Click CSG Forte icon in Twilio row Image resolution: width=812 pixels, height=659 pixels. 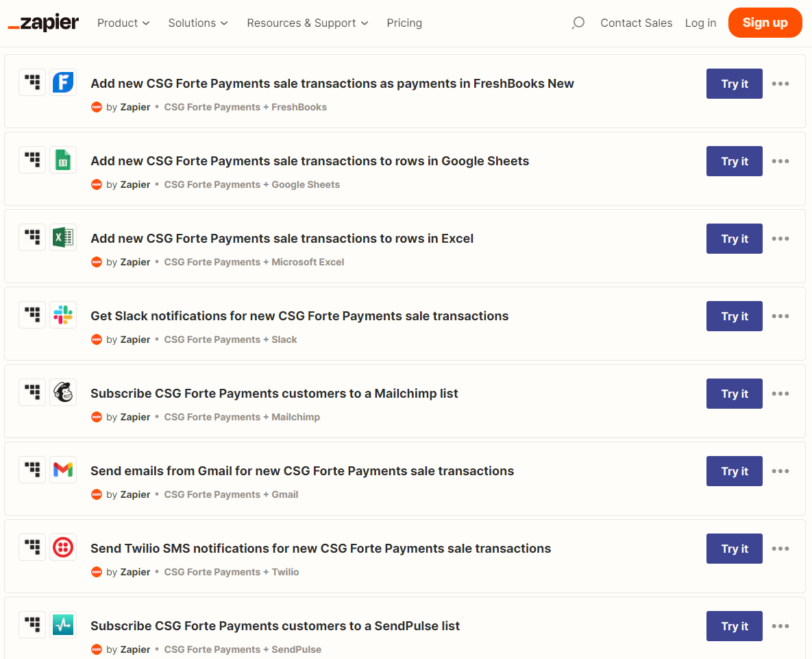tap(32, 547)
